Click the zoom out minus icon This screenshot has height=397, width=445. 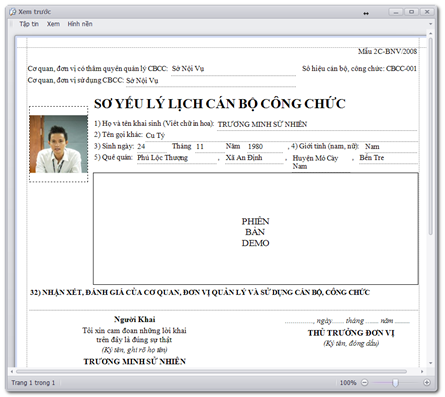[x=365, y=382]
